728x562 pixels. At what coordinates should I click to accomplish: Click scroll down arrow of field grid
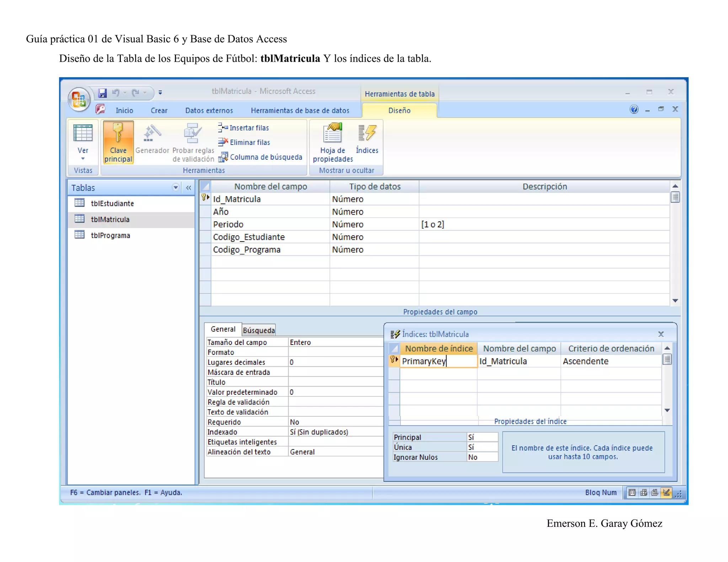[x=675, y=301]
